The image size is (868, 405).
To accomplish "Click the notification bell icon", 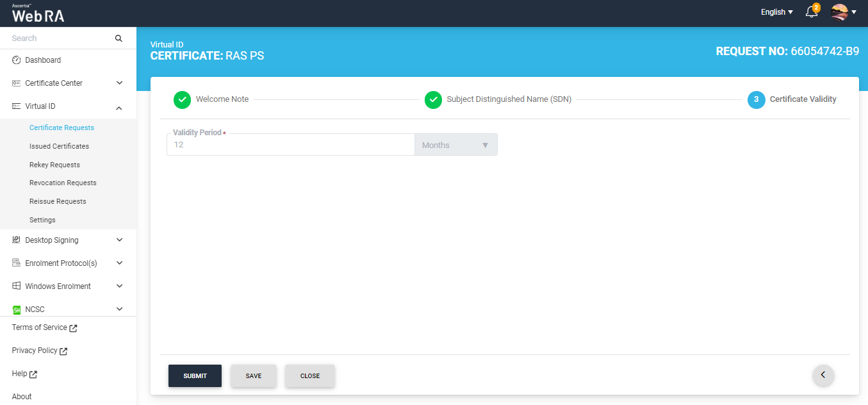I will click(812, 12).
